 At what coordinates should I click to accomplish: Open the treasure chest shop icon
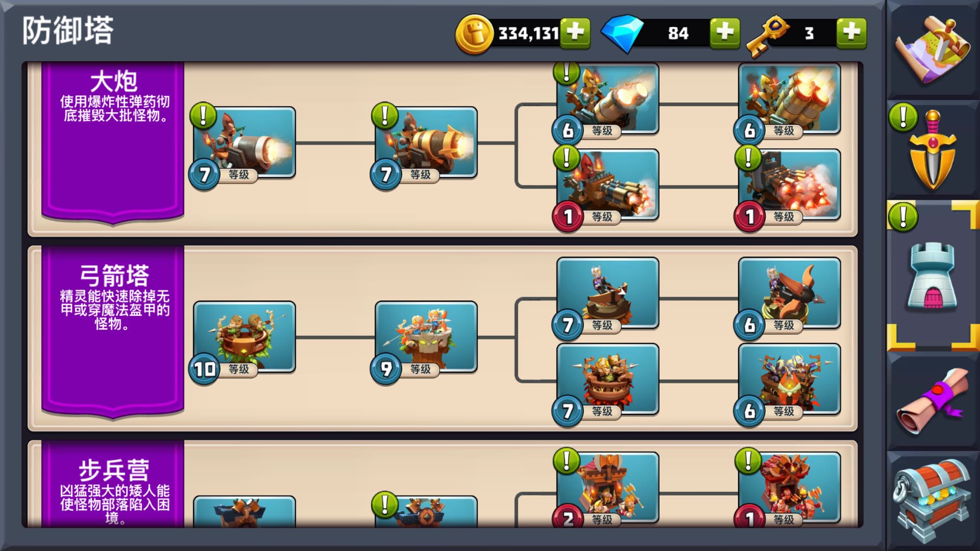click(x=932, y=500)
